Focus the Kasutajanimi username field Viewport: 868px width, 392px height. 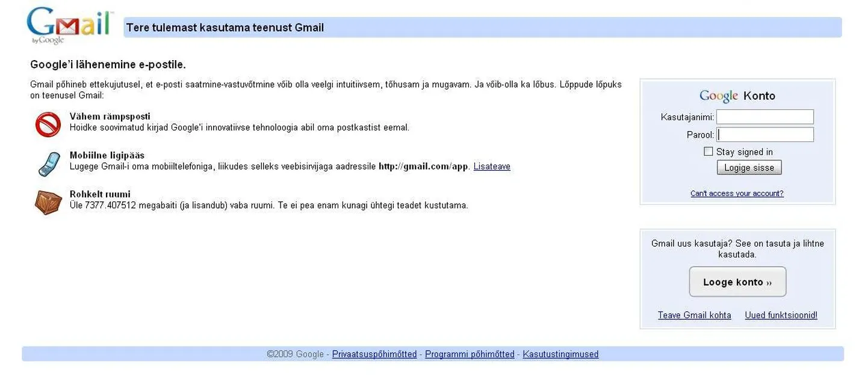764,117
